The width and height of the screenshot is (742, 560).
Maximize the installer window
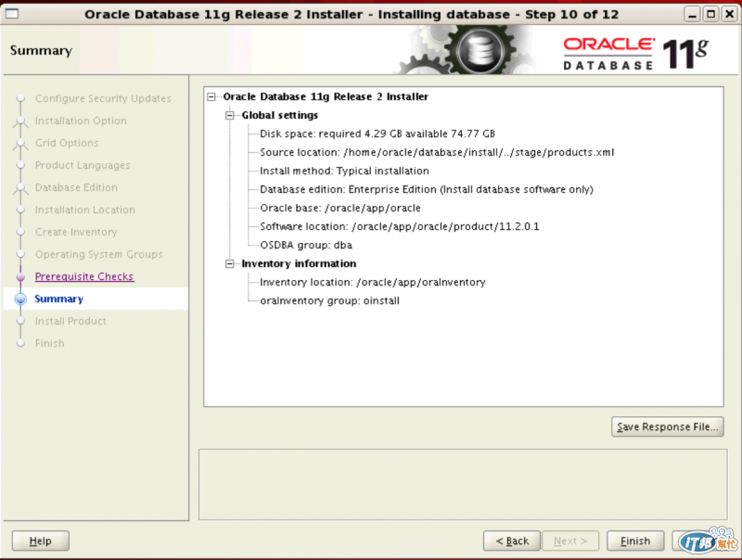tap(710, 14)
